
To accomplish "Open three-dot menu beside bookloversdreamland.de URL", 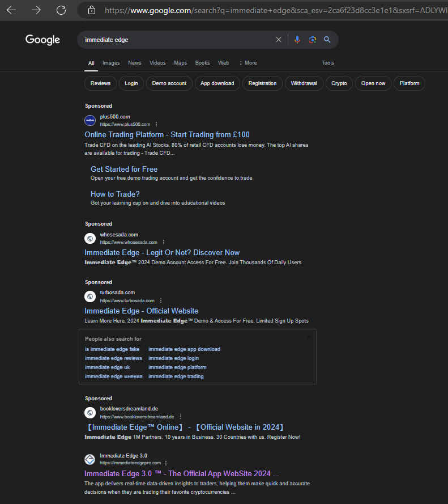I will pos(181,417).
